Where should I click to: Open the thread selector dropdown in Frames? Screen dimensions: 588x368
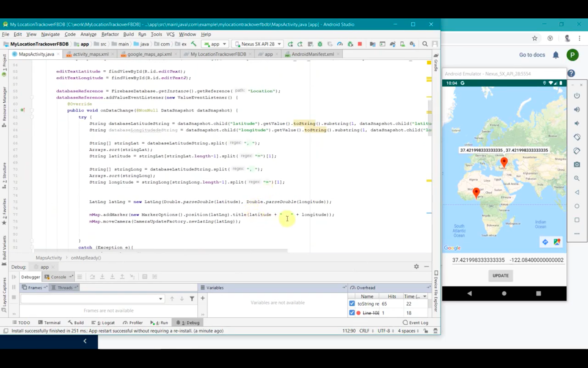click(93, 299)
